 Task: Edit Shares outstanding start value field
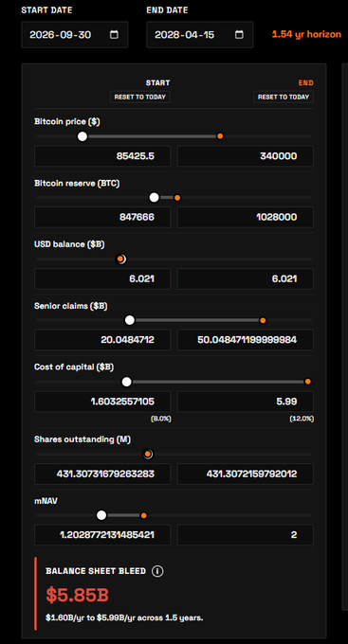pyautogui.click(x=102, y=474)
